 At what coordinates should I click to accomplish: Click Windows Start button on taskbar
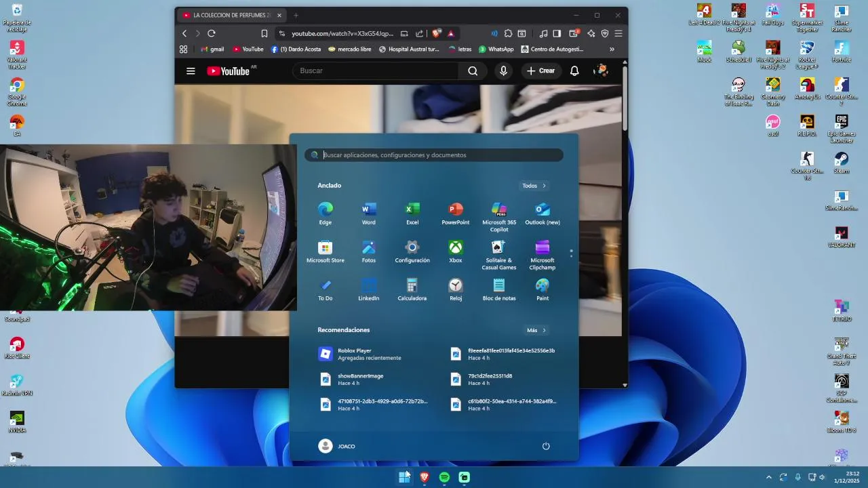pyautogui.click(x=404, y=477)
